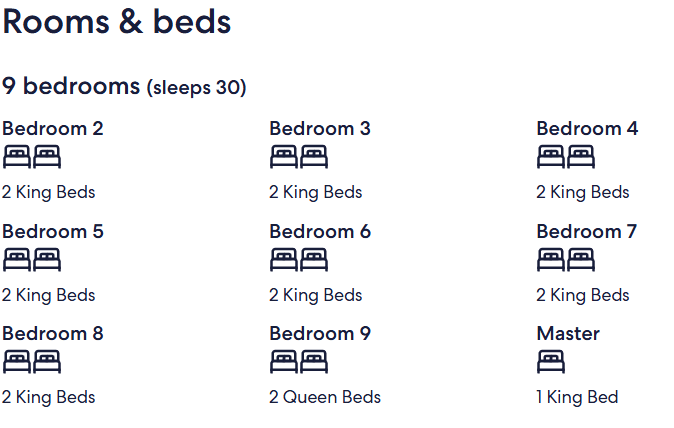Click the Bedroom 8 bed icons

(33, 362)
